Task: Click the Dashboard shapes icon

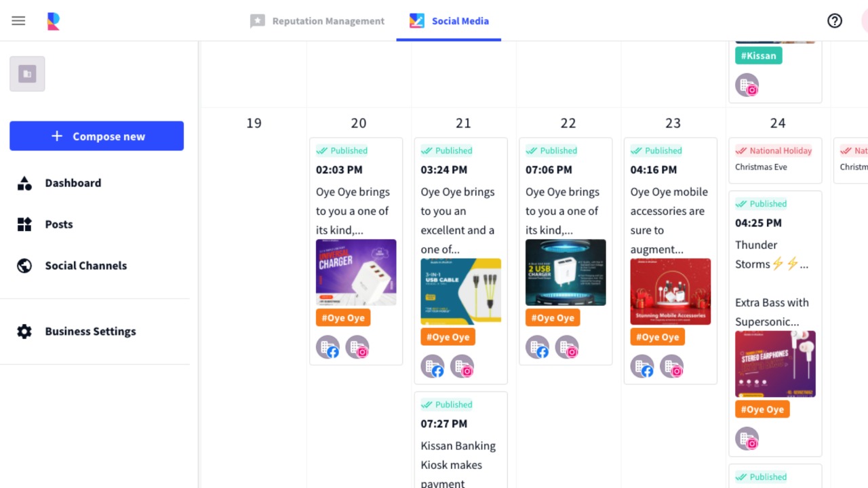Action: [24, 183]
